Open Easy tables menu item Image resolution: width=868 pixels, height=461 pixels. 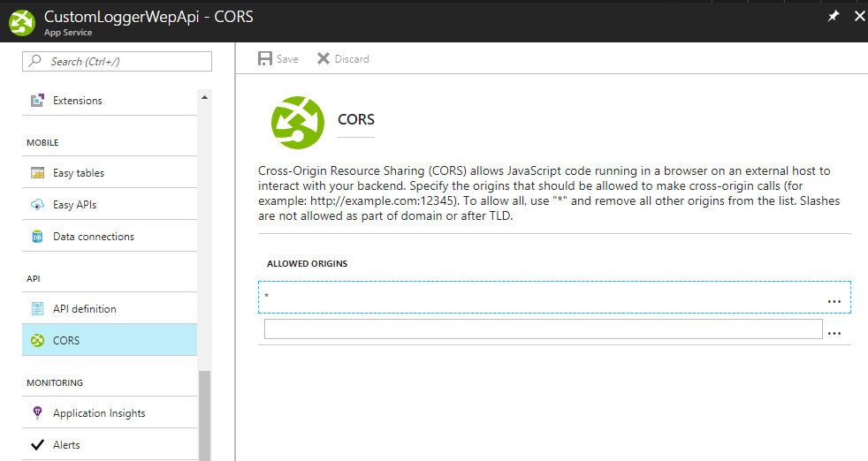coord(110,173)
